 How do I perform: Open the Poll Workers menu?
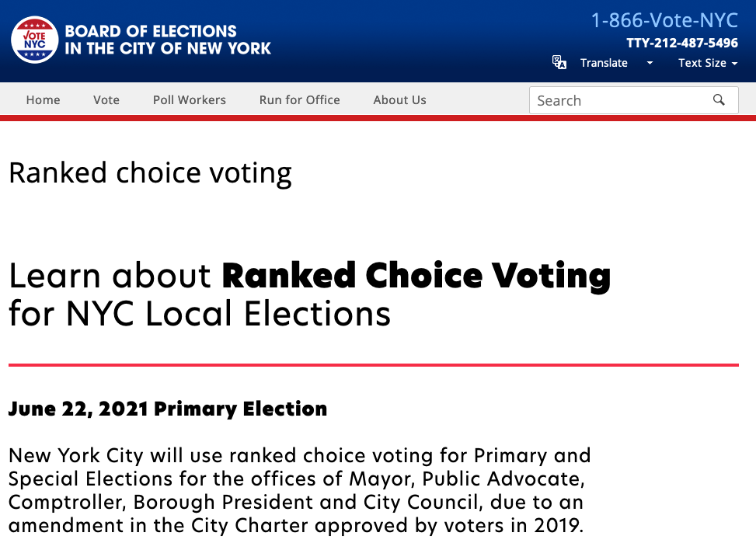point(190,99)
